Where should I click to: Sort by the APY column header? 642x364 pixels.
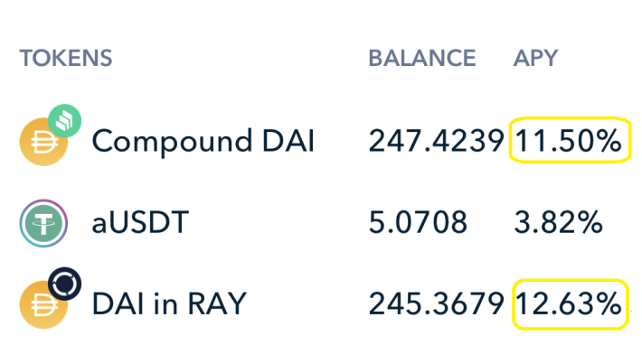[x=535, y=59]
